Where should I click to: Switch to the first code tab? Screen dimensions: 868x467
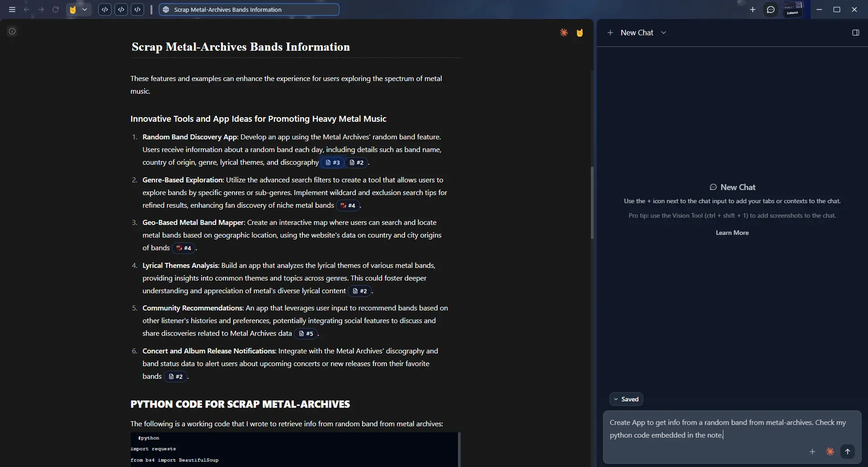[x=105, y=10]
